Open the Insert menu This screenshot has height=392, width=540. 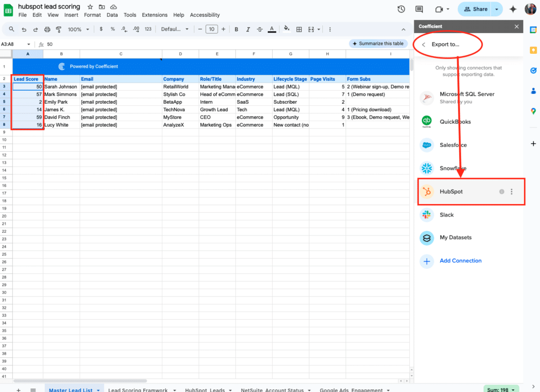(x=71, y=15)
